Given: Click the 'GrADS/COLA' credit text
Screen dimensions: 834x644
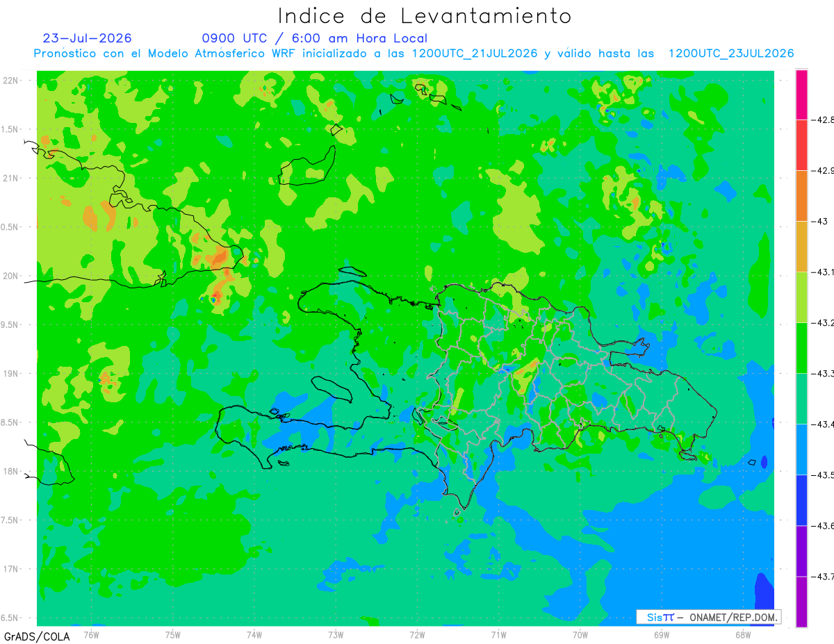Looking at the screenshot, I should (x=37, y=636).
